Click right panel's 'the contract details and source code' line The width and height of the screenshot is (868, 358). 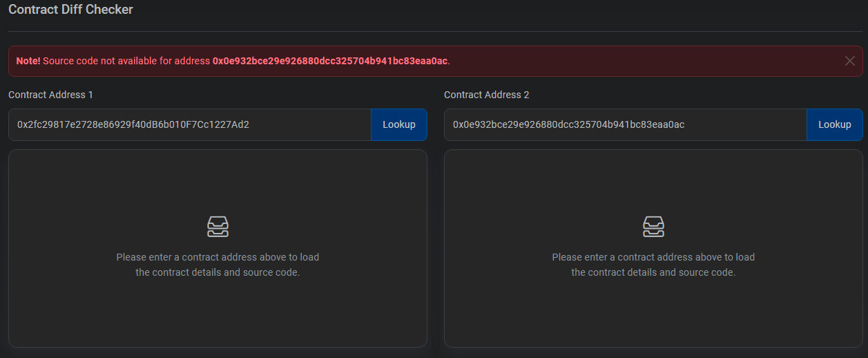pyautogui.click(x=653, y=272)
